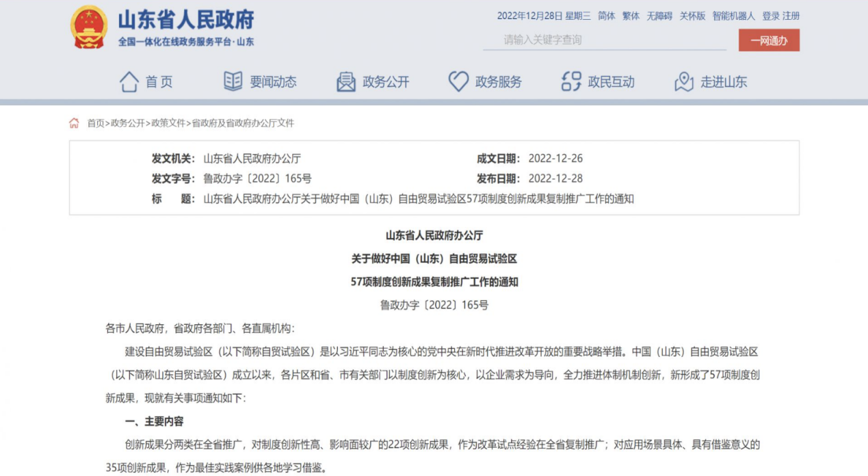
Task: Switch to 简体 simplified Chinese
Action: (607, 16)
